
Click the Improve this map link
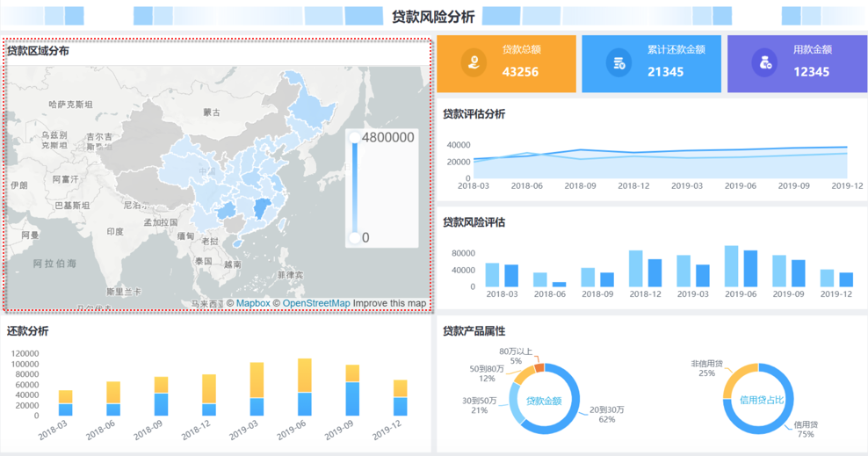pyautogui.click(x=390, y=303)
